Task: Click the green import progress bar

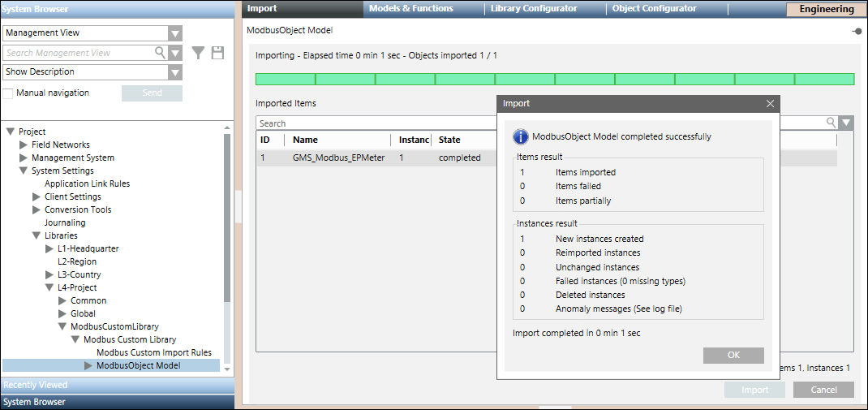Action: coord(554,79)
